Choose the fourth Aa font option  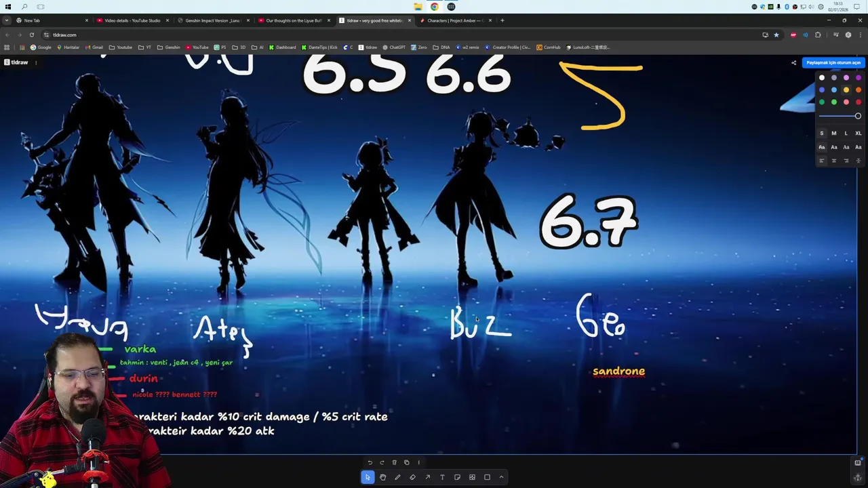coord(859,147)
